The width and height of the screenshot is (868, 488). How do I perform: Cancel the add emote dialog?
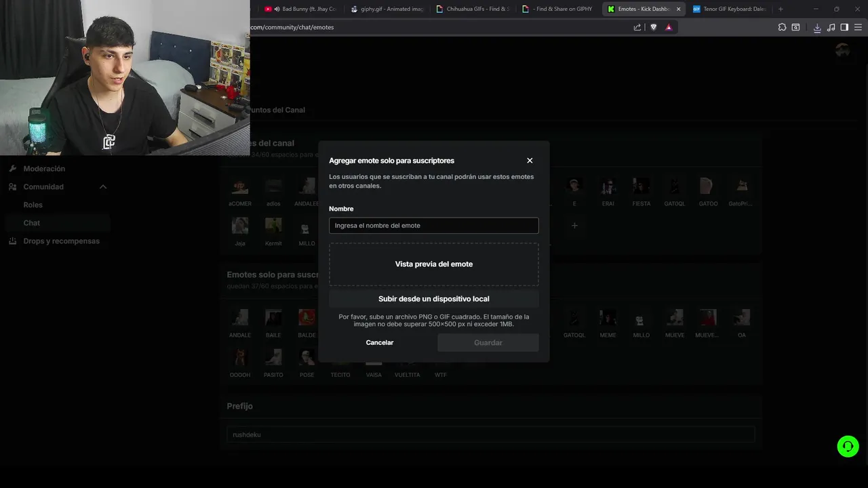[380, 343]
